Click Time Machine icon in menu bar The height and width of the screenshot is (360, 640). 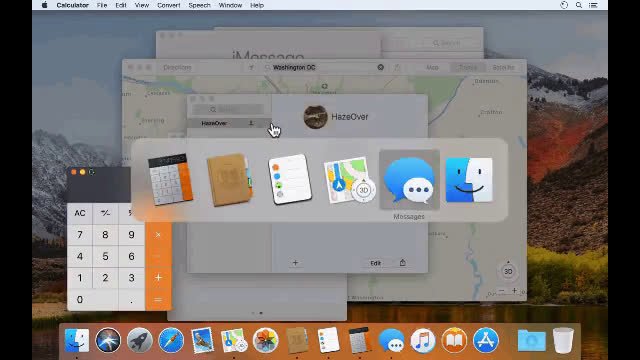(x=564, y=5)
